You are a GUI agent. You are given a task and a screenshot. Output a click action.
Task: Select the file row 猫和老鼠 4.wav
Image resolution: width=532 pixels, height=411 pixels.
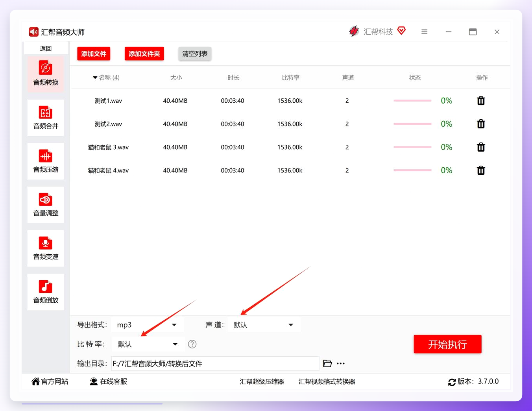click(290, 170)
